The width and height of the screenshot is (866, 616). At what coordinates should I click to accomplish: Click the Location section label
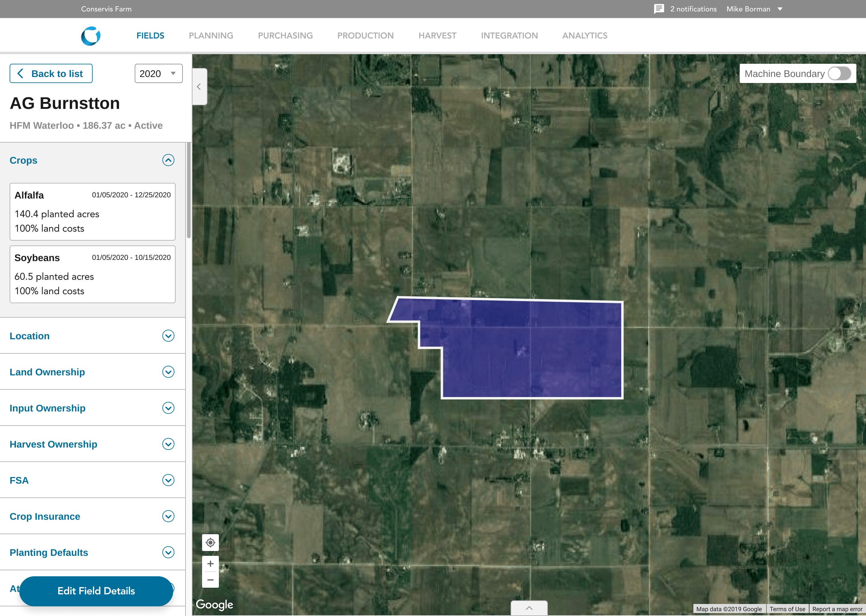(x=29, y=336)
